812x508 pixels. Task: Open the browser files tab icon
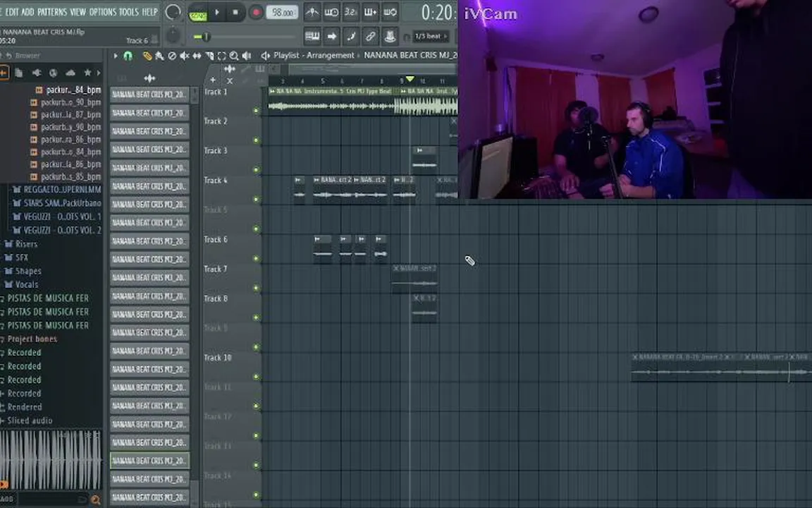pyautogui.click(x=18, y=73)
